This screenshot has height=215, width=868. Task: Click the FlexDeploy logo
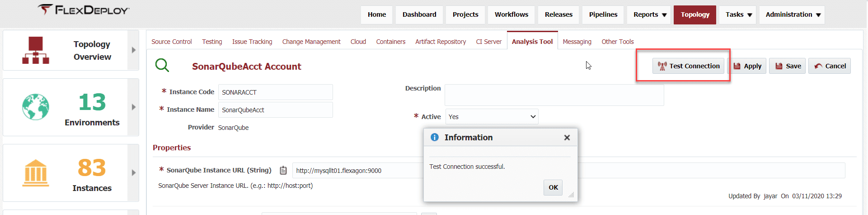tap(84, 10)
